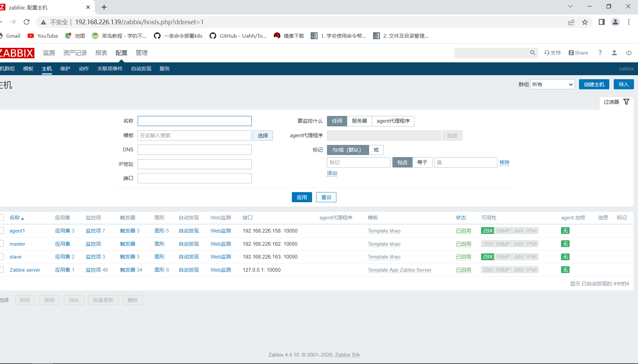Click the logout power icon

point(629,53)
